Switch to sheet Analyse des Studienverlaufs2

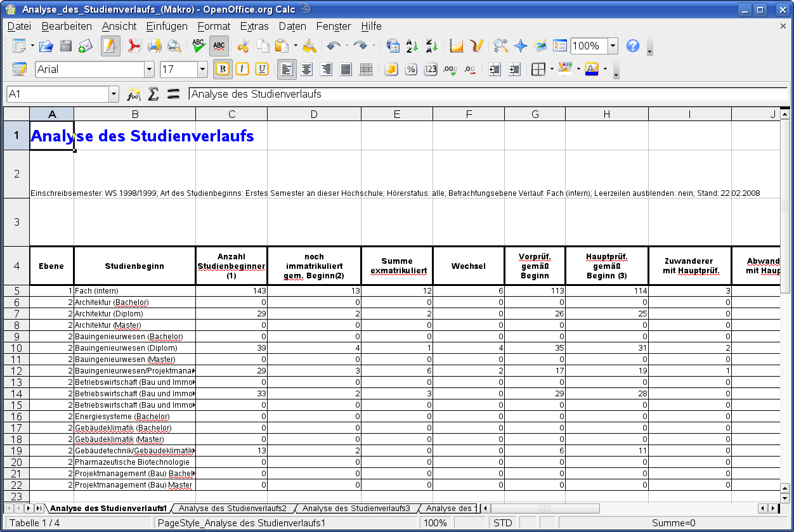(x=233, y=509)
